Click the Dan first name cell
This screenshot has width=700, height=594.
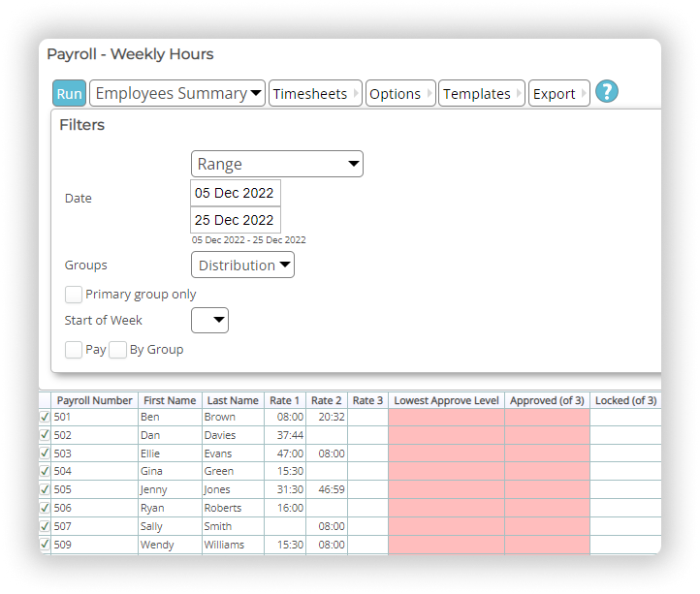170,435
